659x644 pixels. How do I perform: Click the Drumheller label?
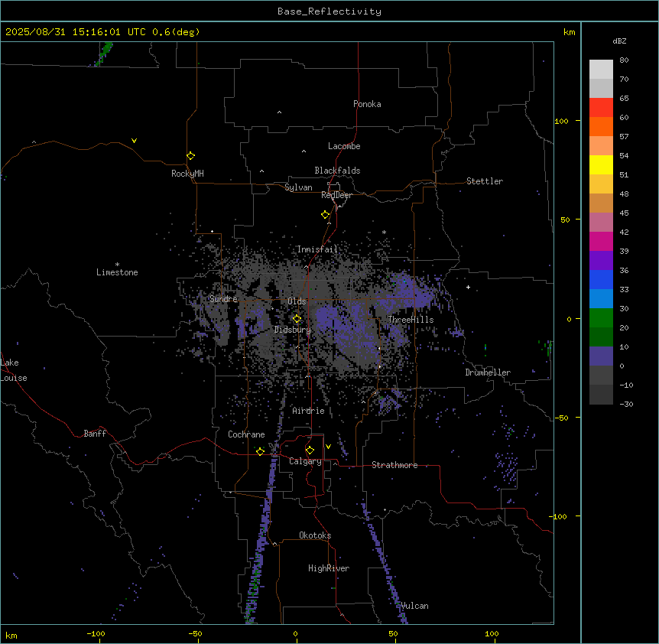[488, 372]
